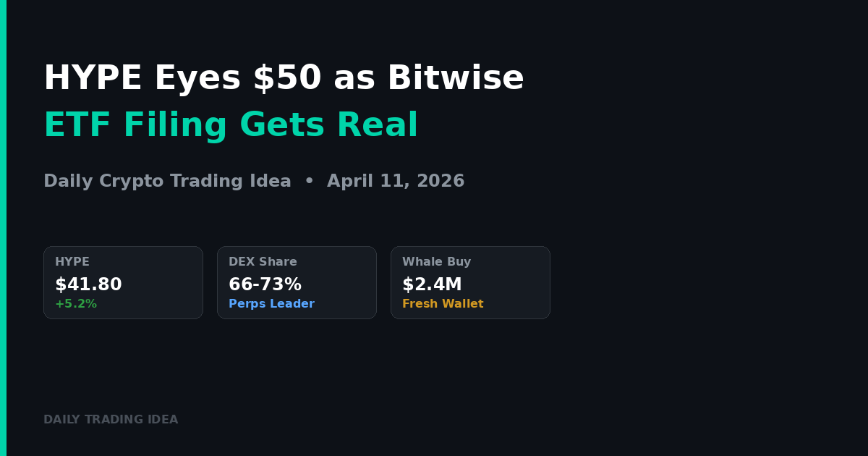Click the "HYPE" card label
Viewport: 868px width, 456px height.
coord(72,262)
